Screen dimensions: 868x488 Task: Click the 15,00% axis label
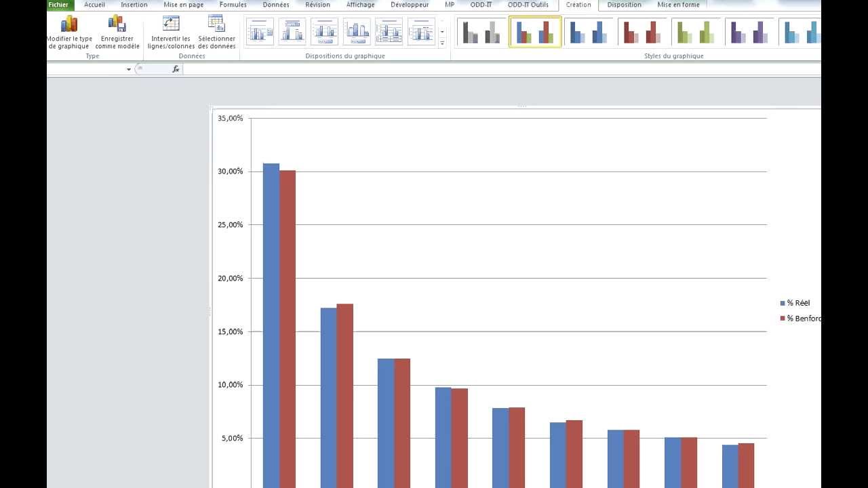coord(230,331)
